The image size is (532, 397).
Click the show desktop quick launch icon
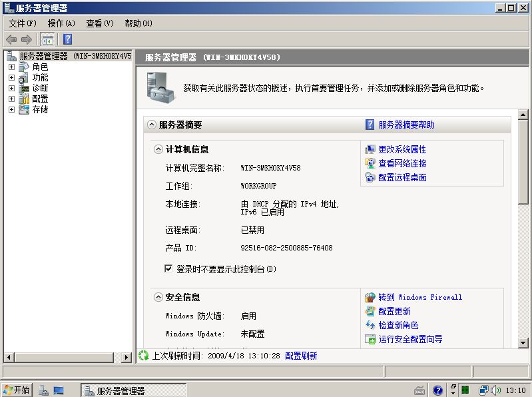coord(59,390)
